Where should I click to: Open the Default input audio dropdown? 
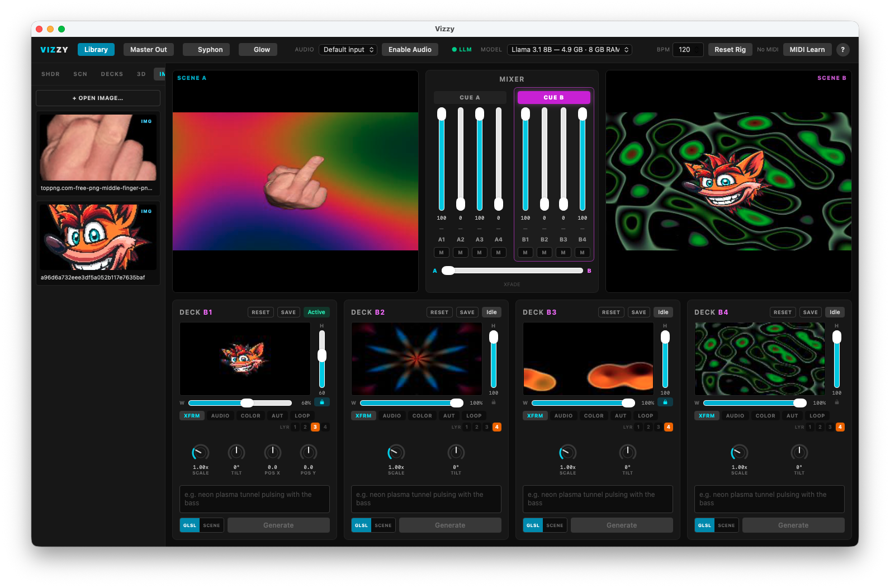point(348,50)
